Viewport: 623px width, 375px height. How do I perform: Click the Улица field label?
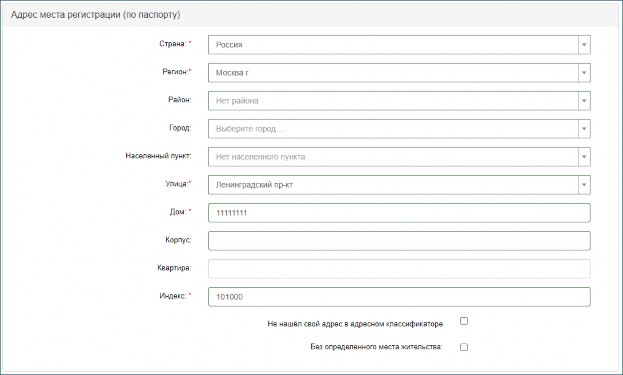178,184
